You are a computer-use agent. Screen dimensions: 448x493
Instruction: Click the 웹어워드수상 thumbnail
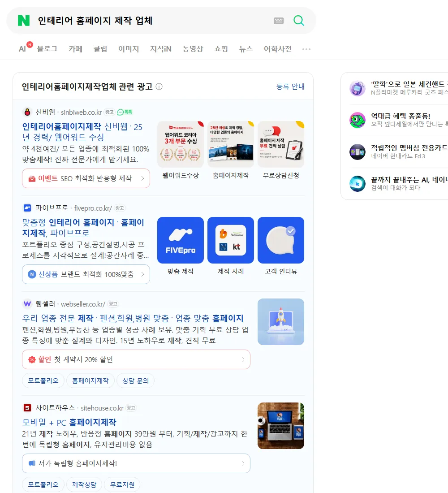tap(181, 144)
